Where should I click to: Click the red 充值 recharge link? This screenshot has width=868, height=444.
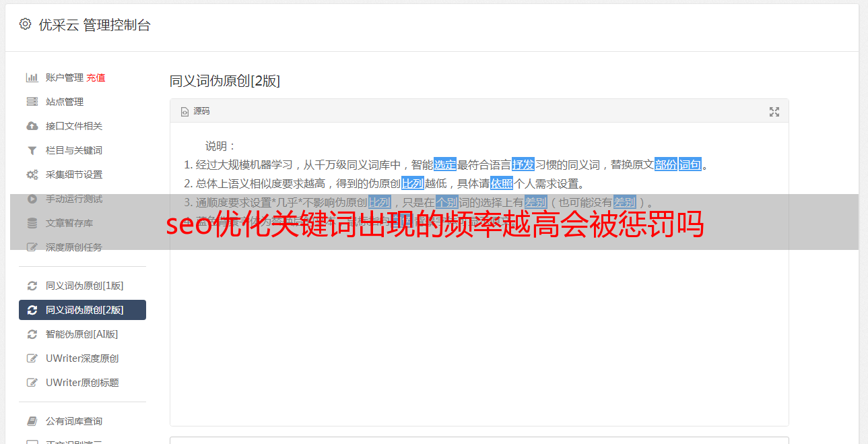(96, 77)
